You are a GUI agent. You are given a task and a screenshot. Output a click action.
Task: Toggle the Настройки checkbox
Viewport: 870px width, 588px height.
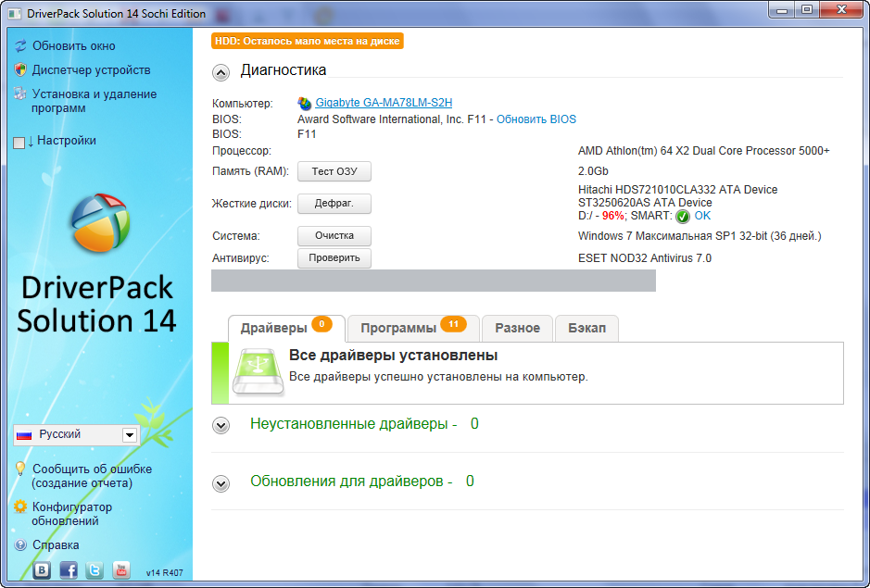[19, 143]
